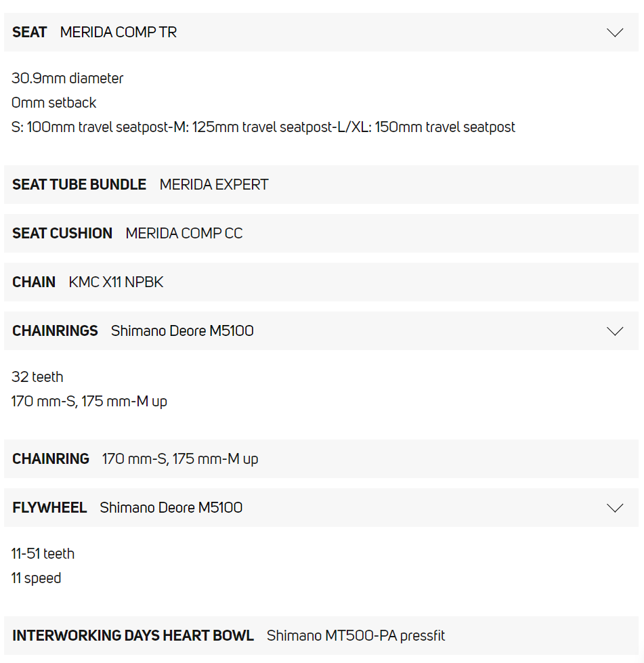The image size is (644, 663).
Task: Select the SEAT TUBE BUNDLE row label
Action: (x=79, y=185)
